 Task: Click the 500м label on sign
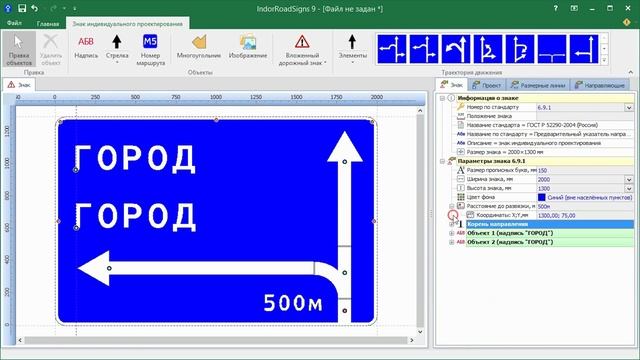tap(293, 303)
